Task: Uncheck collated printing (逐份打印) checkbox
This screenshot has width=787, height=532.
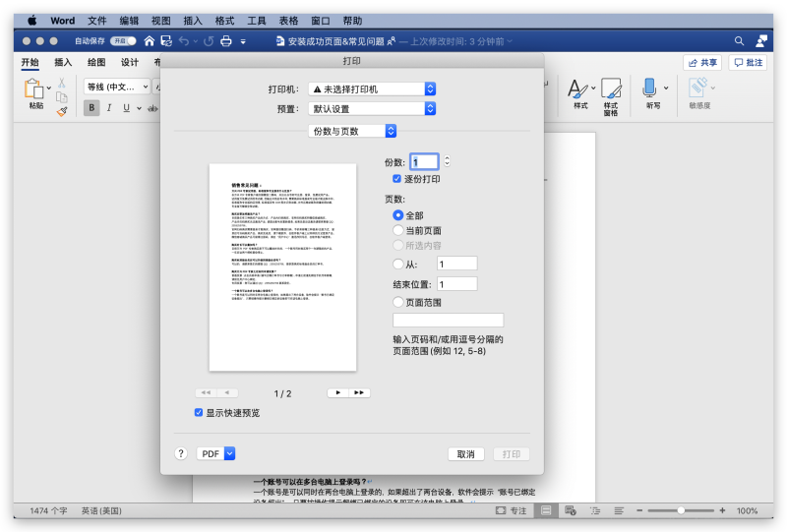Action: [x=396, y=179]
